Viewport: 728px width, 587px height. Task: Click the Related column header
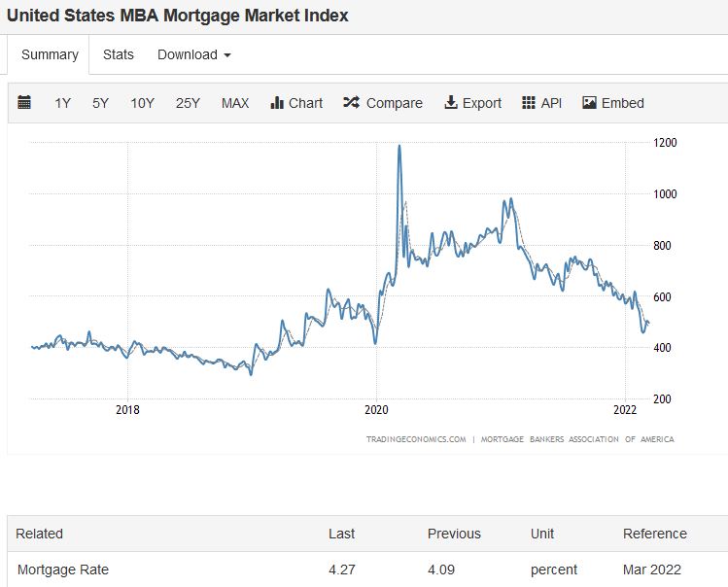(39, 534)
